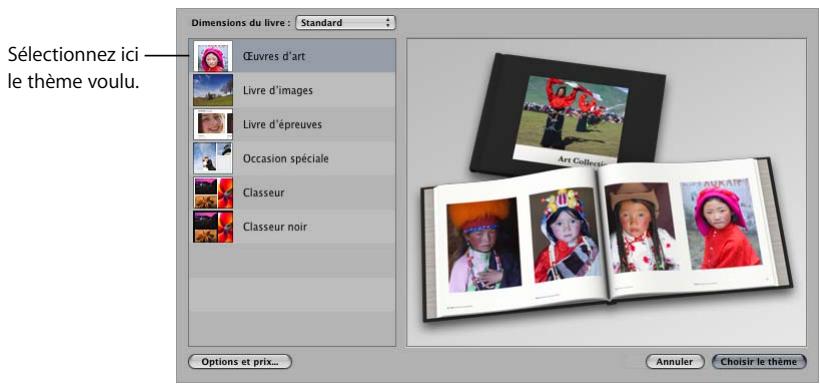The image size is (820, 384).
Task: Click the Occasion spéciale label
Action: coord(286,159)
